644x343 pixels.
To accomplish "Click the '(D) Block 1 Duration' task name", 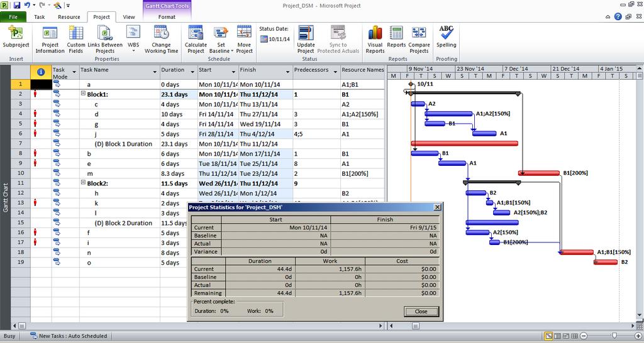I will (123, 144).
